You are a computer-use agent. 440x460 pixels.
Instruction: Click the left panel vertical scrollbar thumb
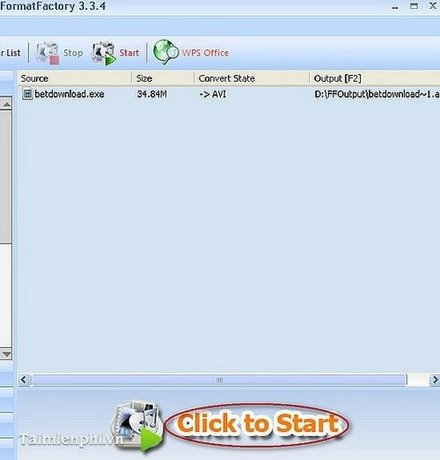(6, 177)
